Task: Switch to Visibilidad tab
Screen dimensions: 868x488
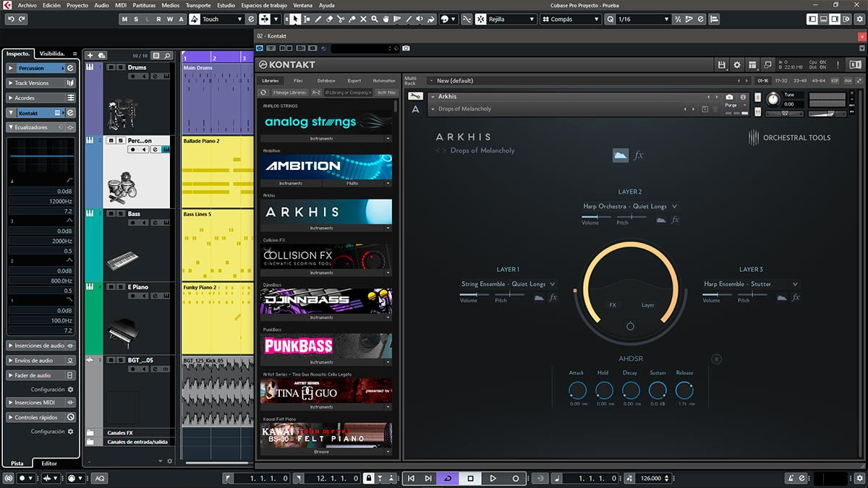Action: 53,53
